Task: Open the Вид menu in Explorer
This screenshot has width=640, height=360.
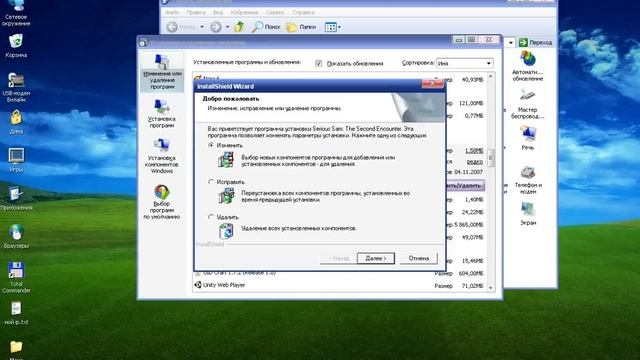Action: click(x=218, y=12)
